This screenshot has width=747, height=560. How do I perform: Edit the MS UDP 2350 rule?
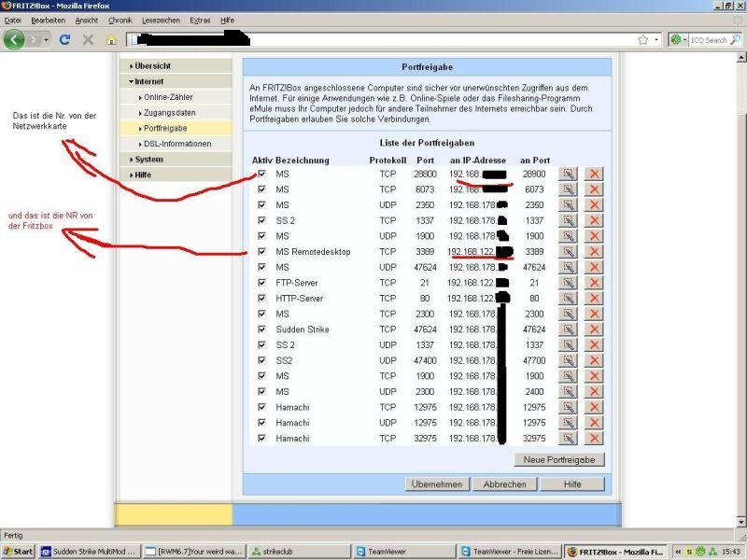568,205
